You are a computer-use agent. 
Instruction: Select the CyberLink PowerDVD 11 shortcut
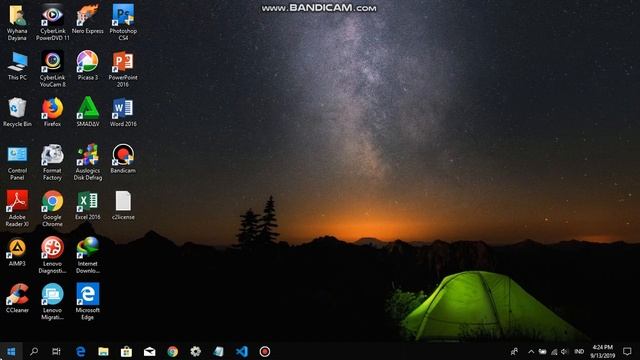(x=53, y=22)
